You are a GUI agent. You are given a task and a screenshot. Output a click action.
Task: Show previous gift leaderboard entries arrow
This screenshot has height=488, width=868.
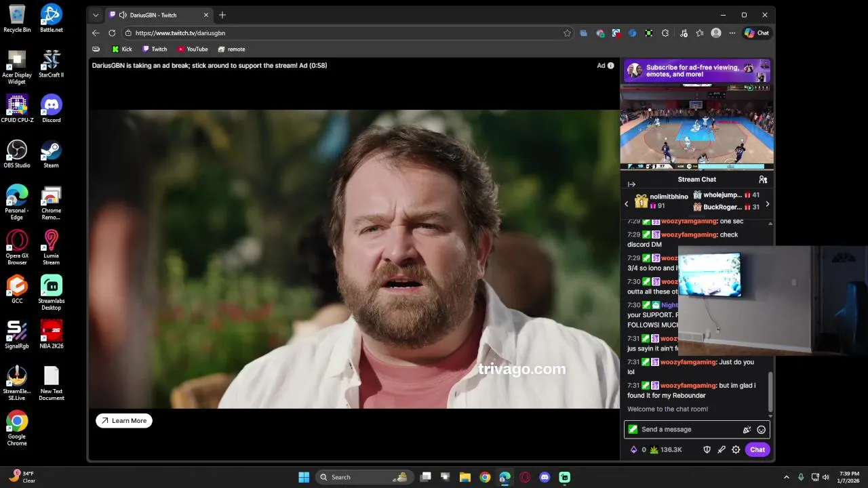point(627,204)
